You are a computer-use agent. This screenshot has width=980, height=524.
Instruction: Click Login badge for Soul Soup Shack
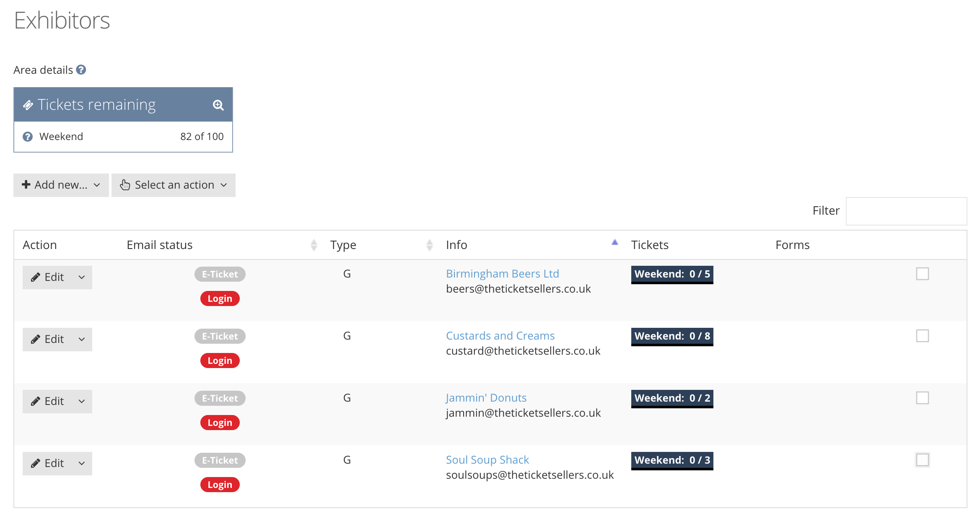(x=220, y=485)
